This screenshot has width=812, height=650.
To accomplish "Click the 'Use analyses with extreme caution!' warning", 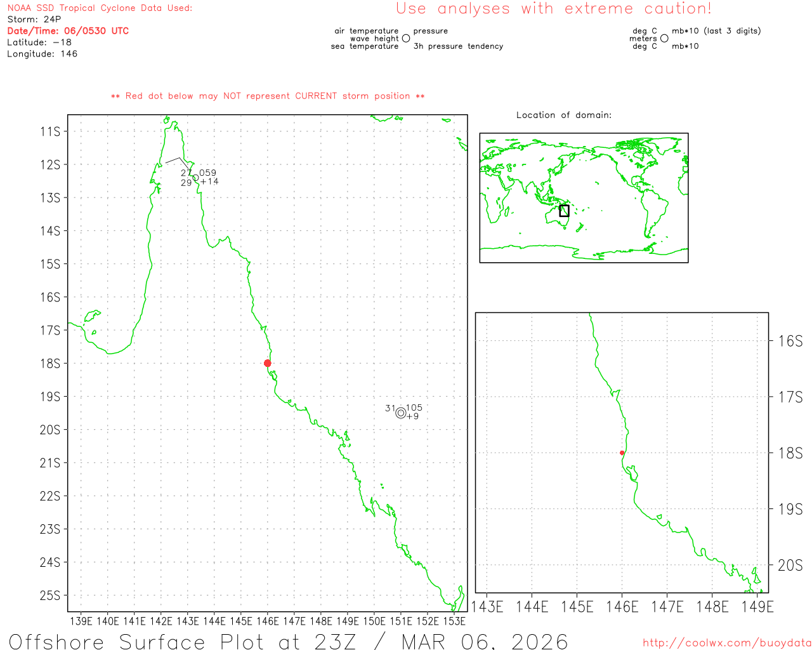I will tap(554, 8).
